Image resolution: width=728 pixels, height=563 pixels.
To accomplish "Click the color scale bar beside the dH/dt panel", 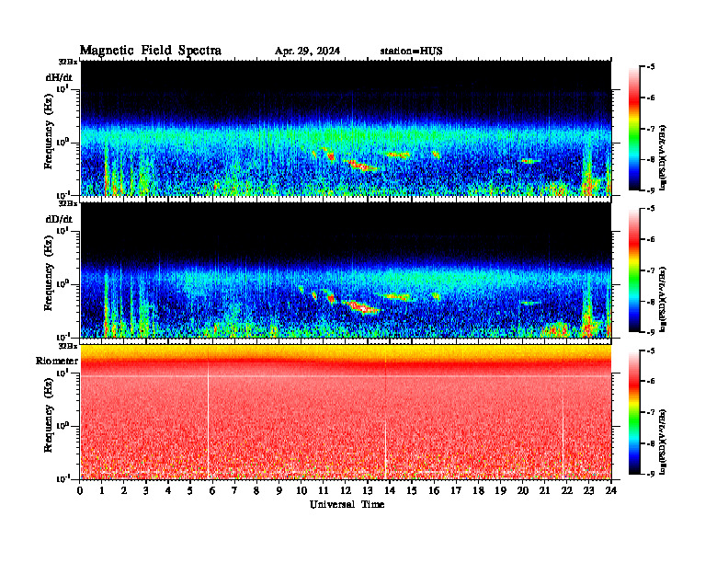I will coord(634,128).
